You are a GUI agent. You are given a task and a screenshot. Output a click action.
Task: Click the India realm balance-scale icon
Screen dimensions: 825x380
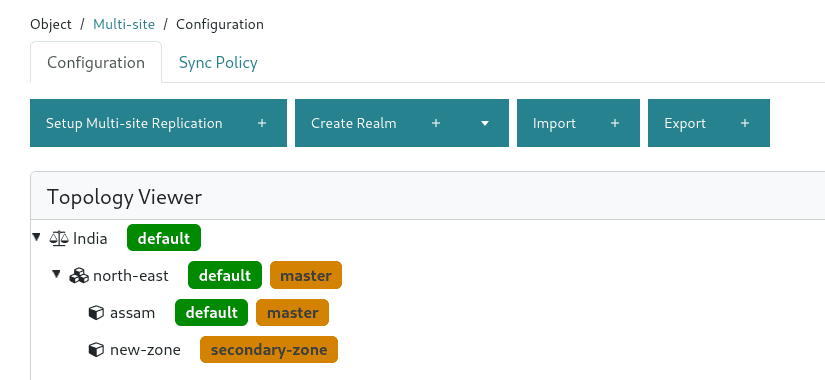(59, 238)
